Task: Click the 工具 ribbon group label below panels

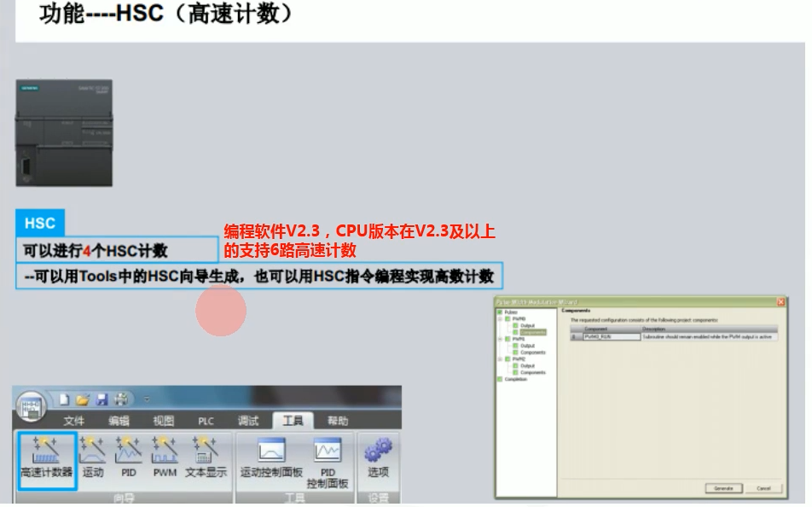Action: 294,498
